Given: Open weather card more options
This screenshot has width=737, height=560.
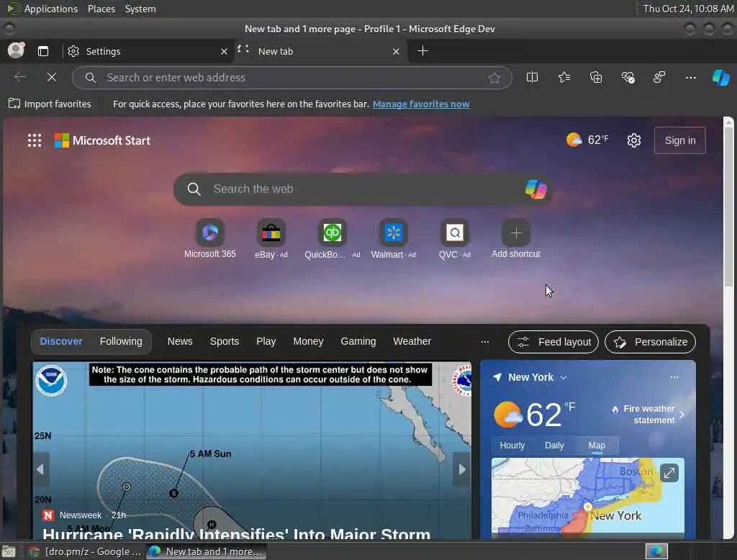Looking at the screenshot, I should coord(674,377).
